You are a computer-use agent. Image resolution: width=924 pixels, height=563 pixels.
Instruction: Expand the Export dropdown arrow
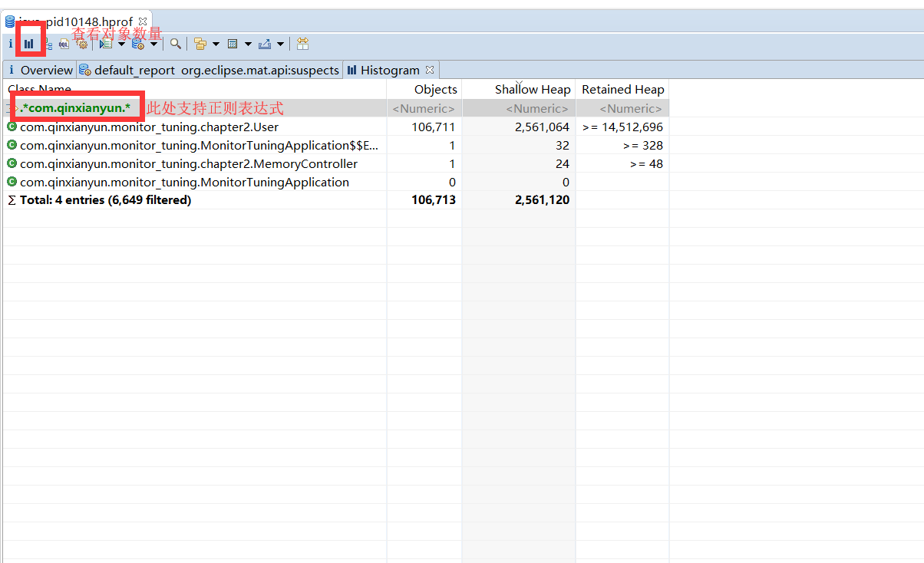[x=280, y=44]
